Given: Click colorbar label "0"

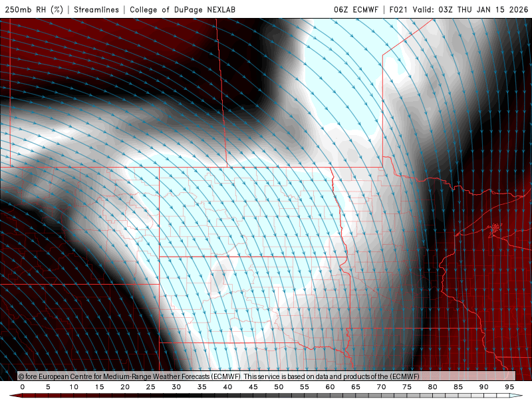Looking at the screenshot, I should [23, 387].
